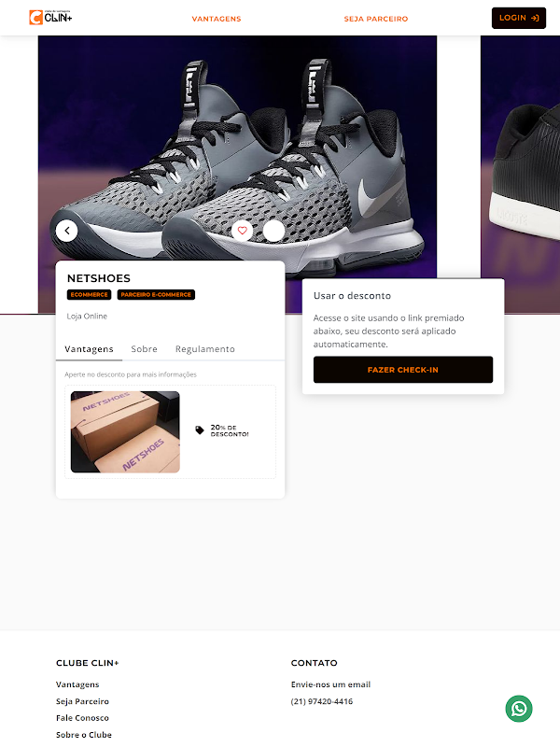Open footer link Seja Parceiro

click(82, 701)
